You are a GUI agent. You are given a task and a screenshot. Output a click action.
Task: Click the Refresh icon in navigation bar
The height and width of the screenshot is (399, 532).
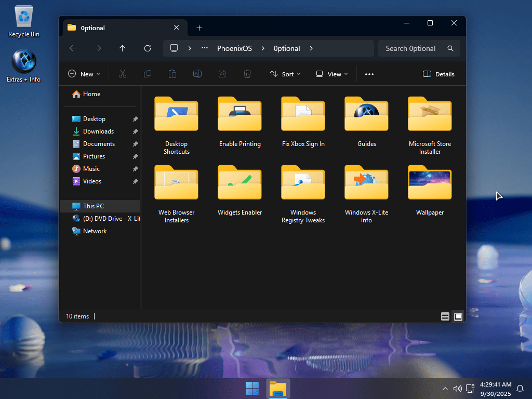pos(148,48)
